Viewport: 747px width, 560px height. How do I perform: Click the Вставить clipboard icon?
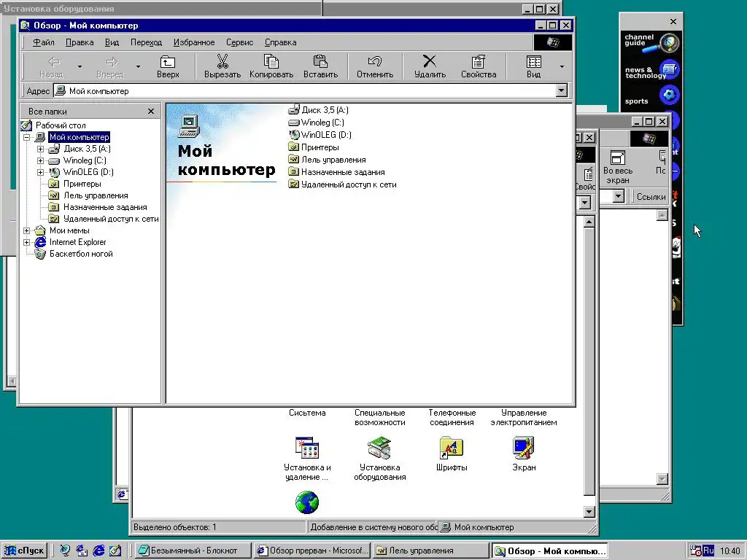pos(320,61)
